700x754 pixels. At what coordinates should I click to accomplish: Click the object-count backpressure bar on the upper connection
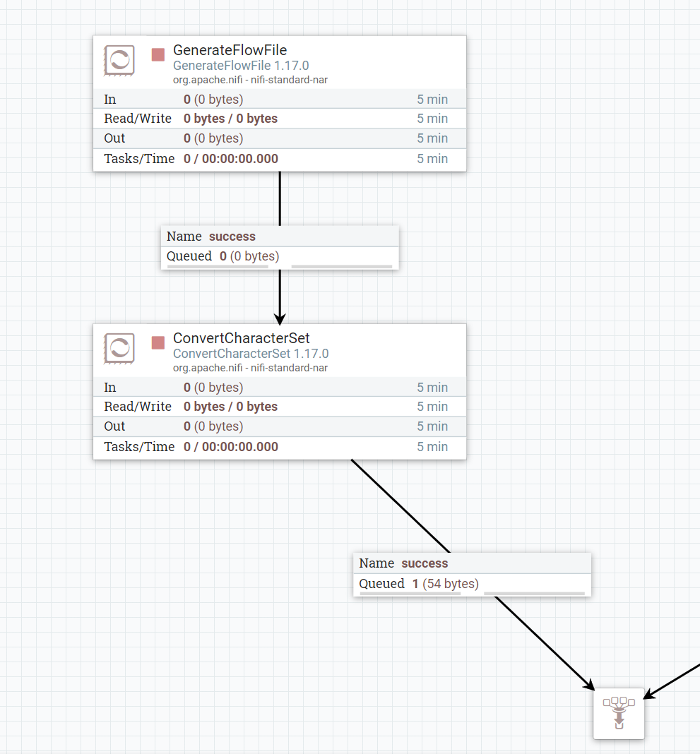[218, 267]
